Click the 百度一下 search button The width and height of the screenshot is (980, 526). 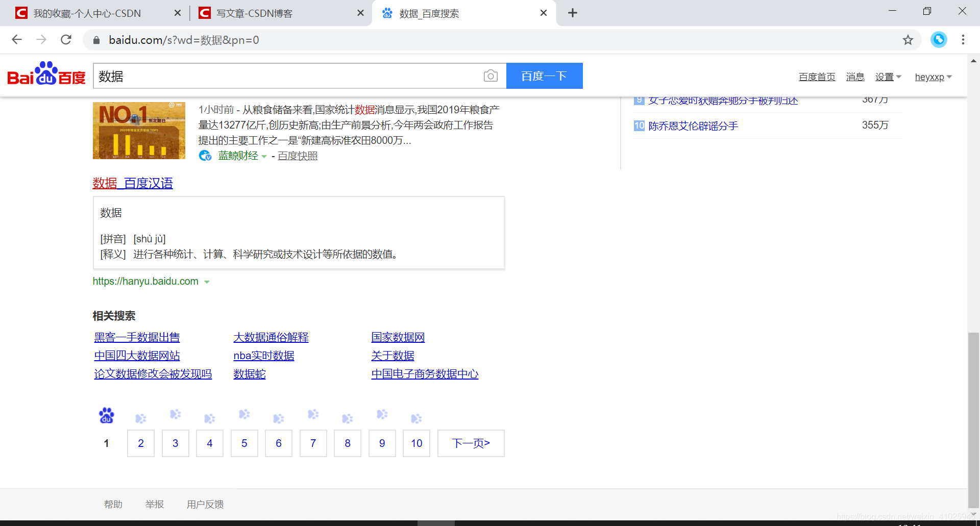pos(545,76)
